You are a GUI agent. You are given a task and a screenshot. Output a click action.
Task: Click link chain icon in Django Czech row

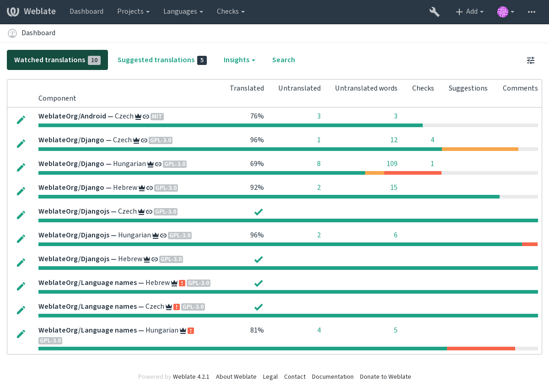(144, 140)
